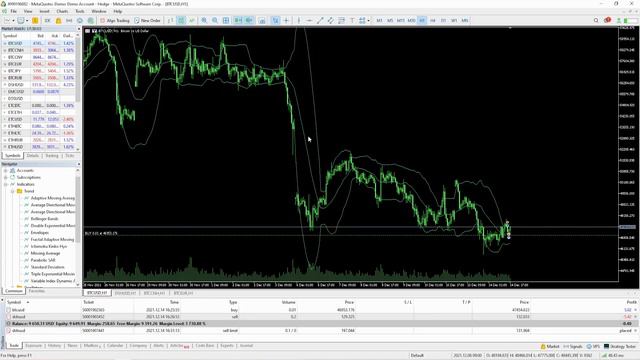This screenshot has width=640, height=360.
Task: Click the tile windows grid icon
Action: click(x=226, y=20)
